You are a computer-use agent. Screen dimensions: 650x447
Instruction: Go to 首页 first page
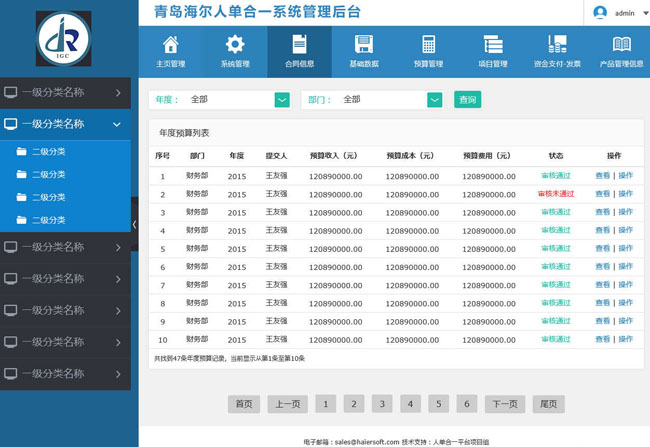(x=244, y=404)
